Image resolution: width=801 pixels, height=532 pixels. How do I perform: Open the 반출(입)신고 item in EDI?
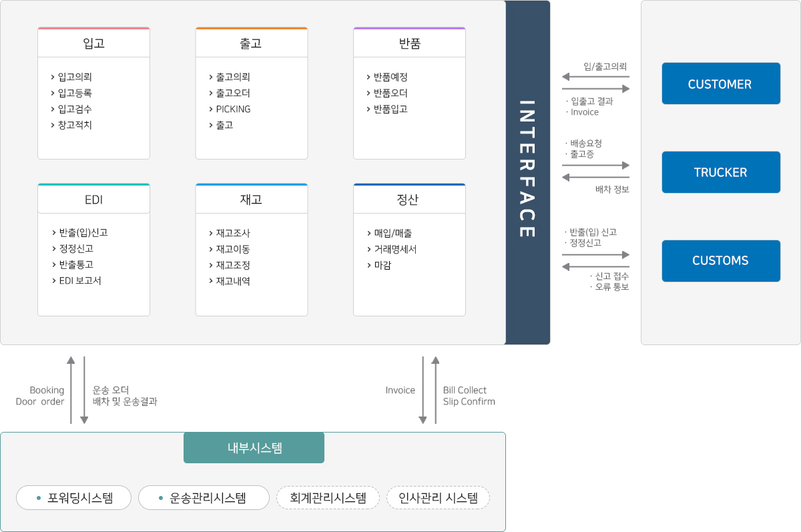(83, 232)
